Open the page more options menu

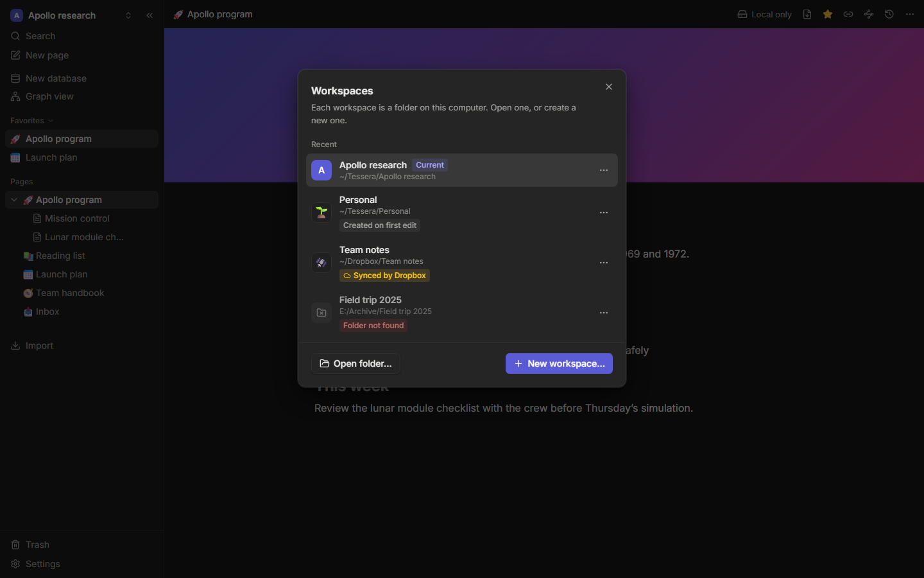(910, 14)
